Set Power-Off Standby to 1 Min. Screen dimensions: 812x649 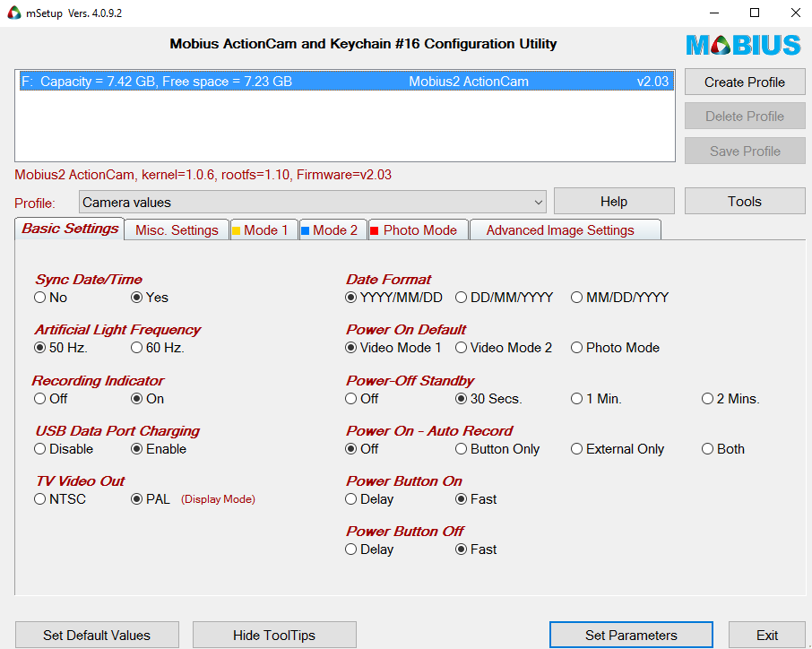[x=597, y=399]
